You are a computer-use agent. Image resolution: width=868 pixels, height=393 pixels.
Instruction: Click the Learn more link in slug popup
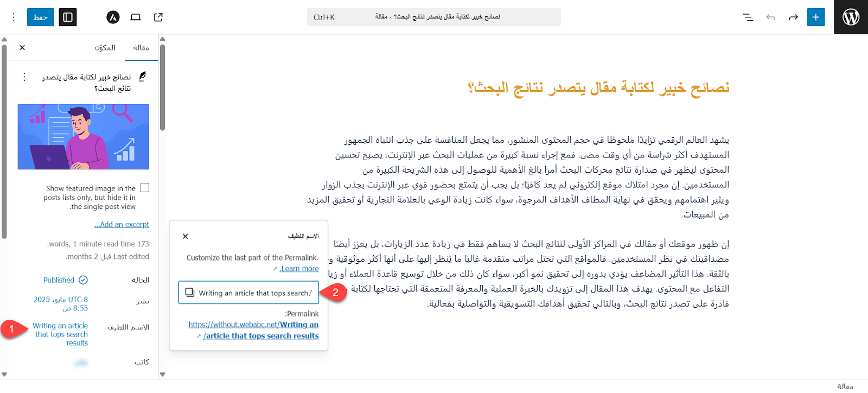pos(299,269)
